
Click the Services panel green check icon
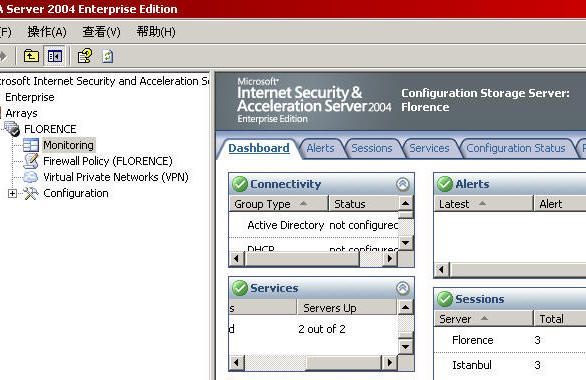[x=240, y=288]
